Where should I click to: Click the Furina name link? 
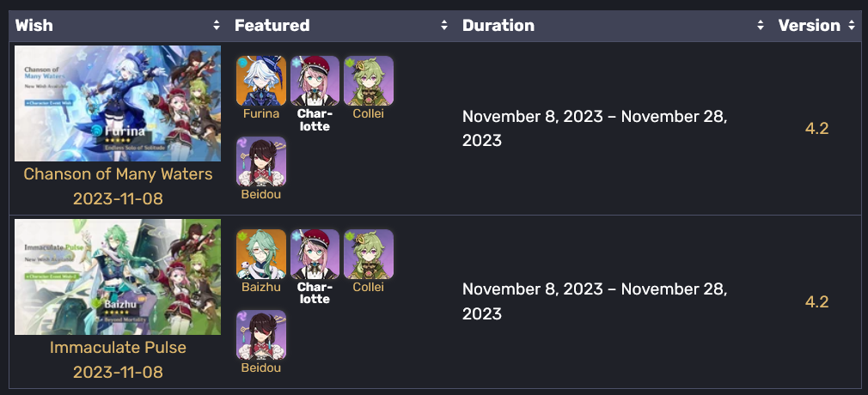[x=261, y=114]
